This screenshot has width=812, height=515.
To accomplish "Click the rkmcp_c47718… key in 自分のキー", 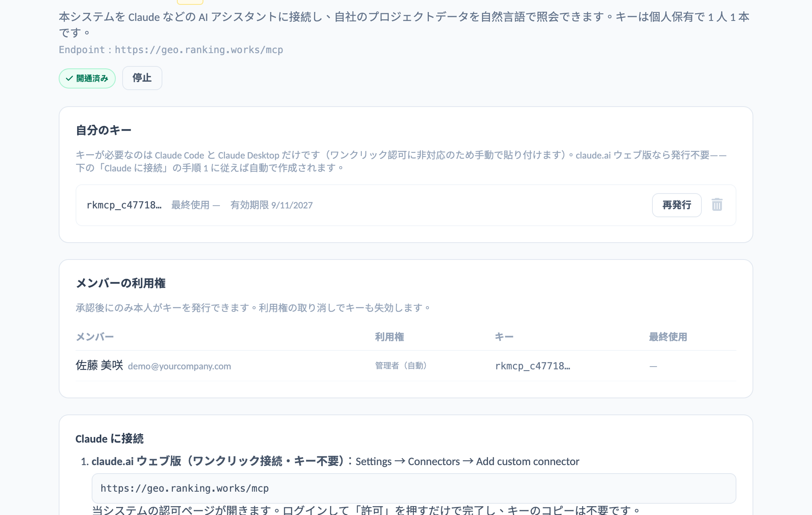I will tap(124, 205).
